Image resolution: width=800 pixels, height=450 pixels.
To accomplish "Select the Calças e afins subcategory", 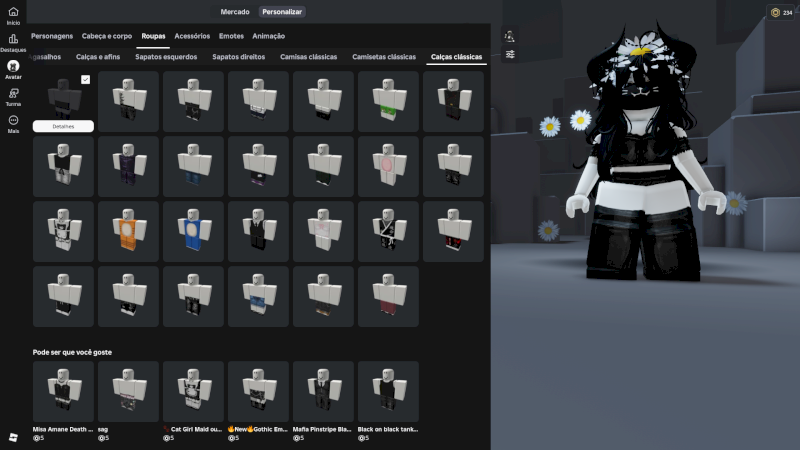I will click(98, 57).
